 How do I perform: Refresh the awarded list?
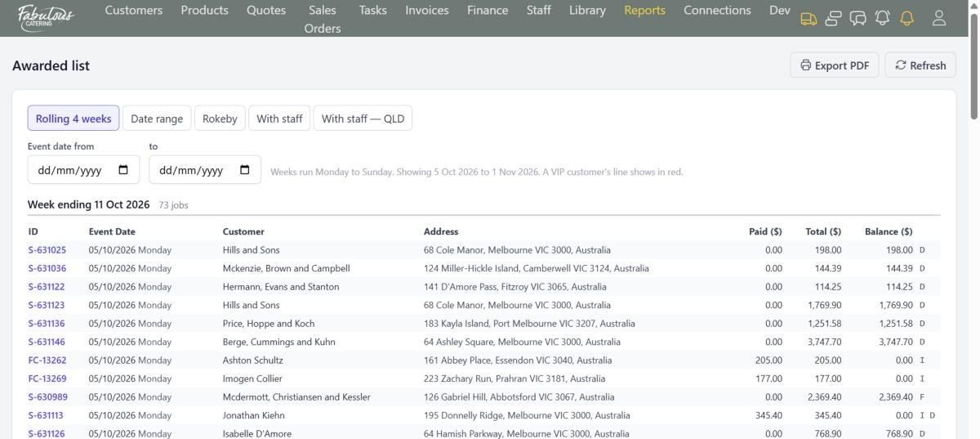(920, 65)
